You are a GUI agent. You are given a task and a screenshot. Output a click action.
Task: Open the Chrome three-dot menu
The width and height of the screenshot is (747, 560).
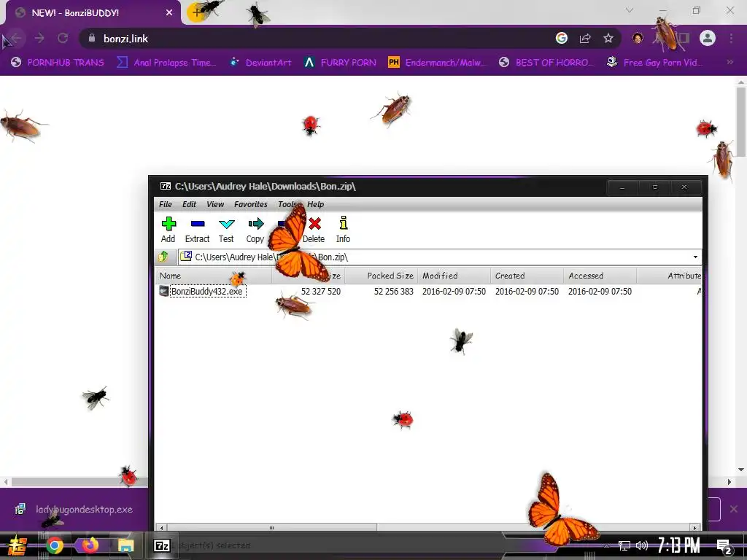[731, 38]
